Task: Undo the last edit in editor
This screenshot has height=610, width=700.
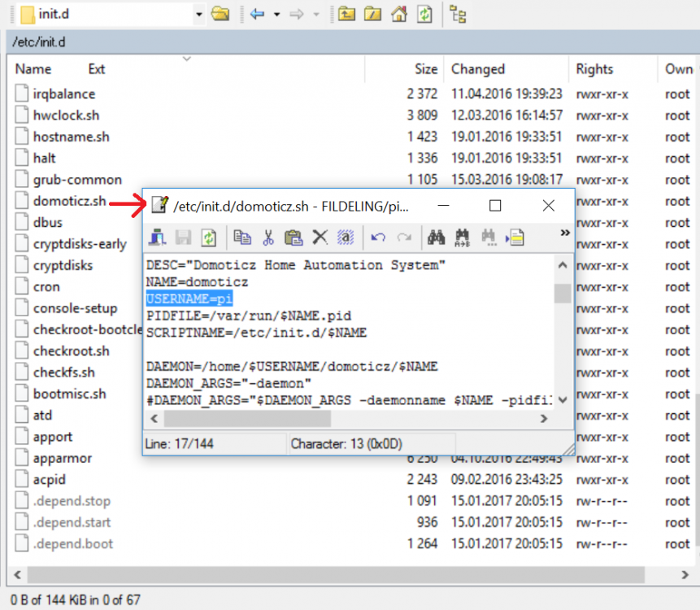Action: pos(378,237)
